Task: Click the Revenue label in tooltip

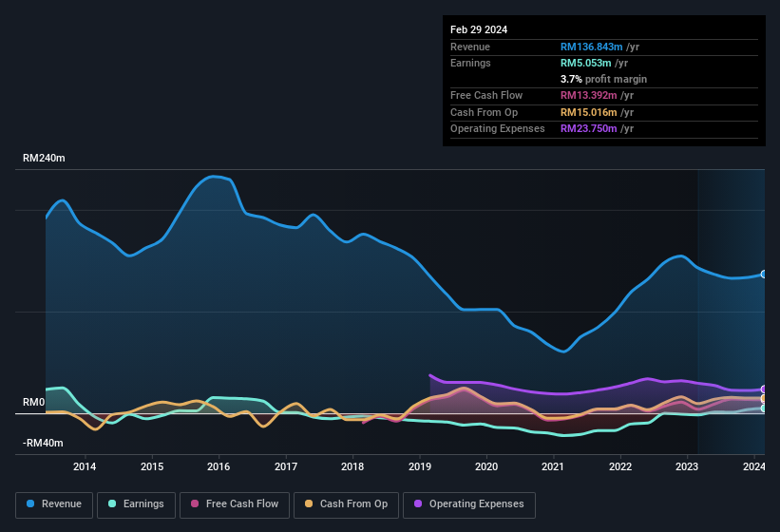Action: pyautogui.click(x=470, y=47)
